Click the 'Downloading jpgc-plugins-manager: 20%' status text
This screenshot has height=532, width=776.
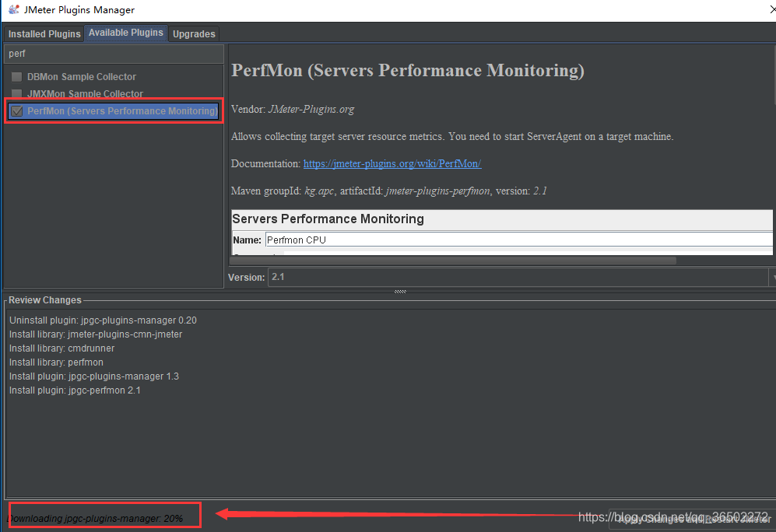(x=95, y=518)
